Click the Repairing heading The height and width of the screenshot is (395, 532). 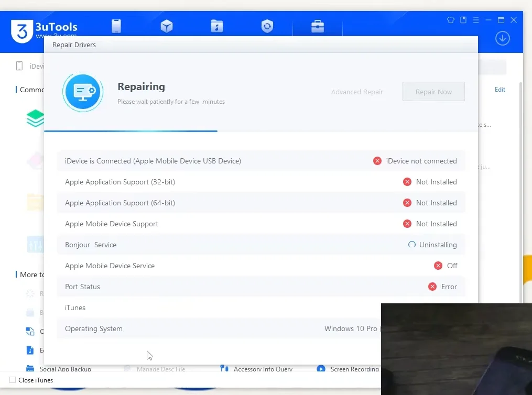[x=141, y=87]
